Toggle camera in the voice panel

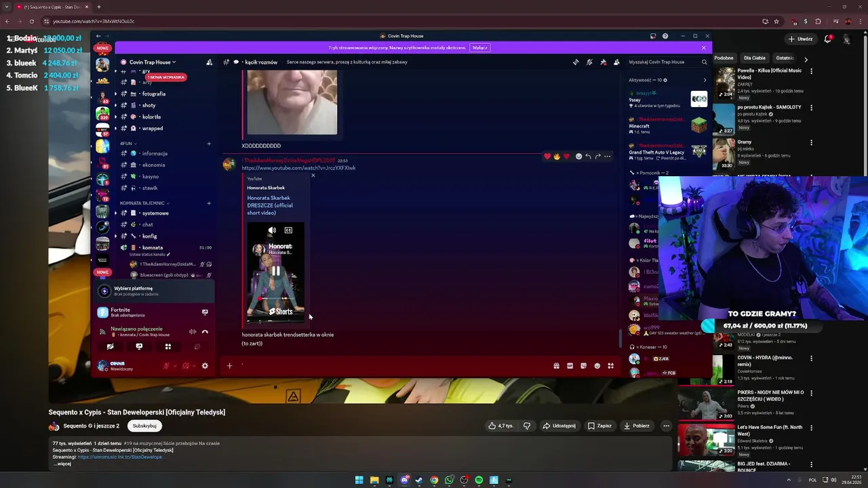pos(110,346)
